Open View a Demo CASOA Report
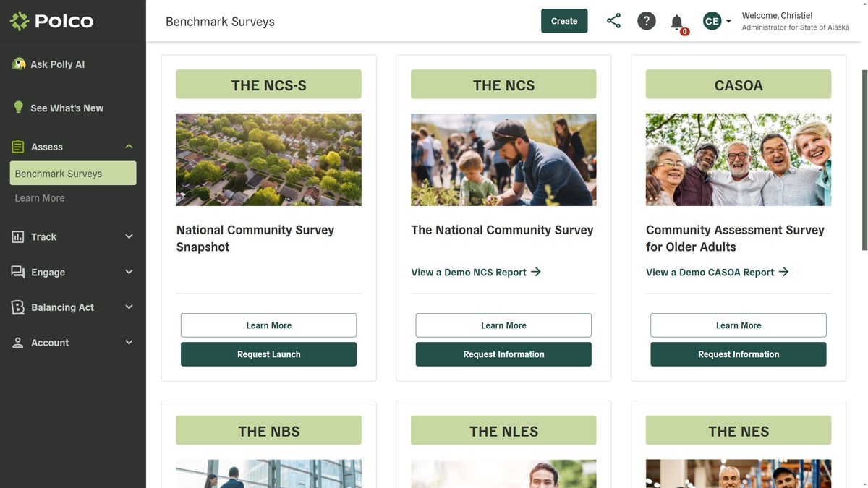The height and width of the screenshot is (488, 868). coord(718,272)
